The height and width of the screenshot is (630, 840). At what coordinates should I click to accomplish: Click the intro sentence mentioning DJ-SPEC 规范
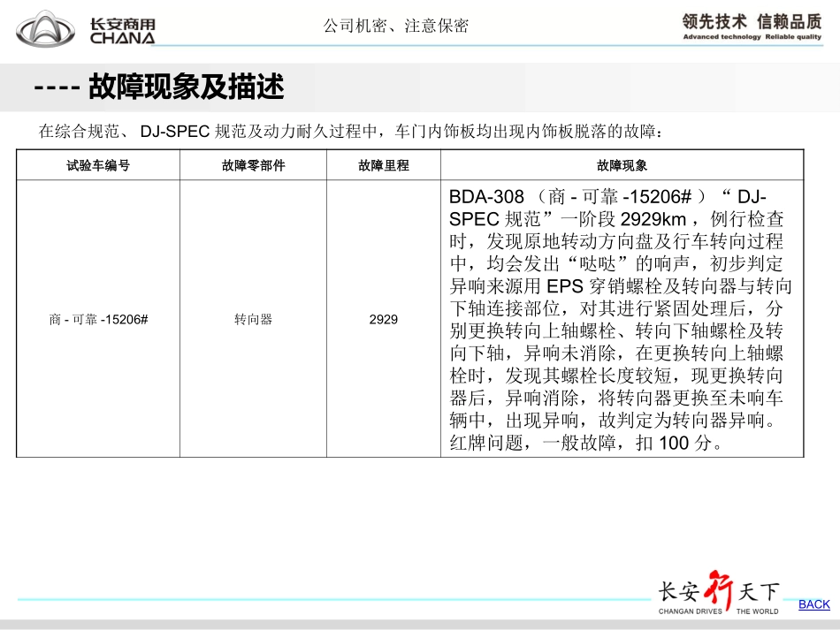[x=351, y=131]
